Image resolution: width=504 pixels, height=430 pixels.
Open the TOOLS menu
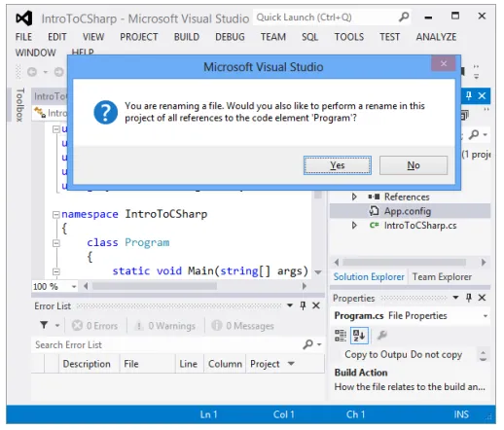[x=349, y=37]
